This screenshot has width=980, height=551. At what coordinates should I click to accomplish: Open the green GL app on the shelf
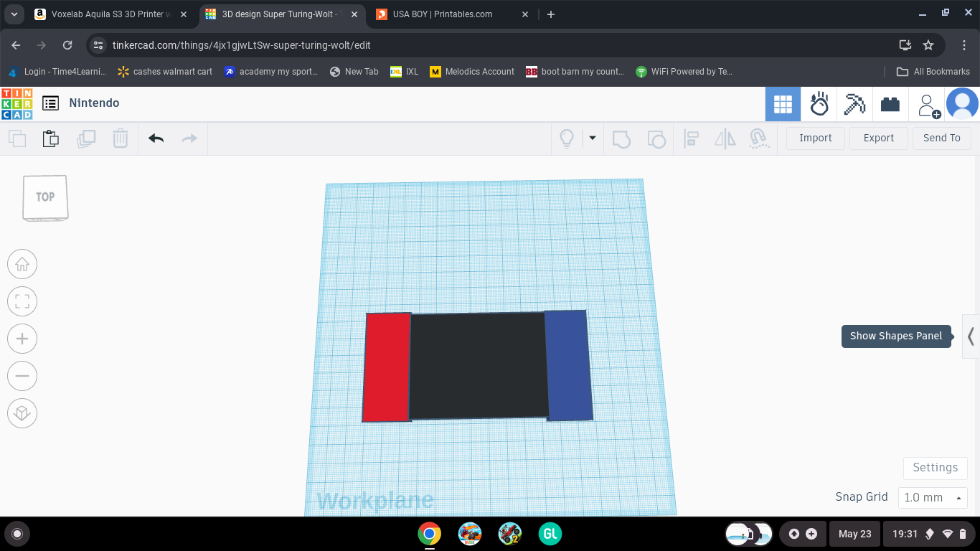tap(550, 534)
